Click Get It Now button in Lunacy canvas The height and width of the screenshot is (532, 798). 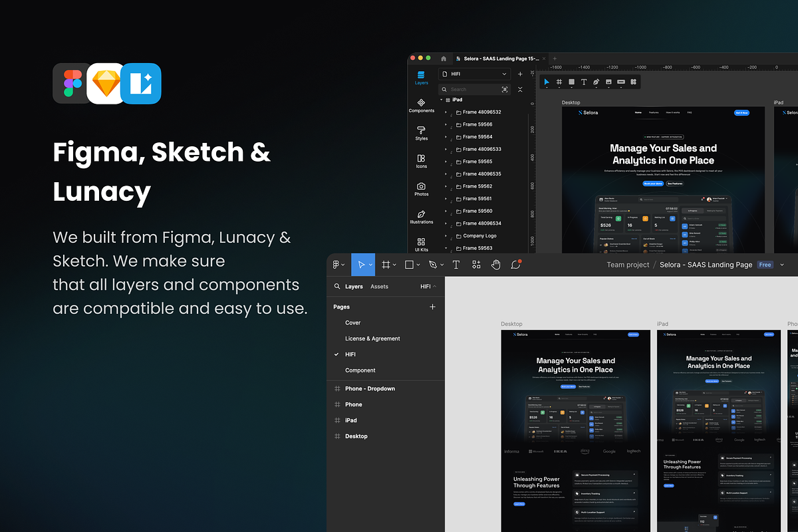point(741,112)
